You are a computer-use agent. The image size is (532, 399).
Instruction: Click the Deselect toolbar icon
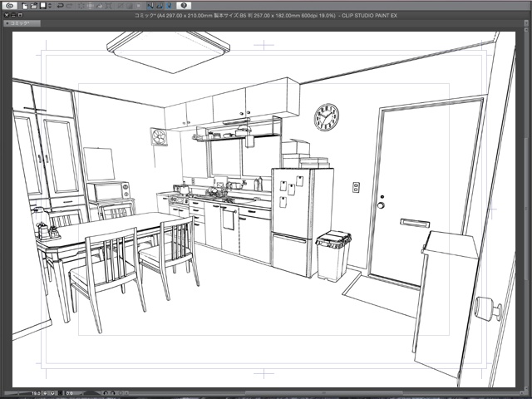[x=121, y=6]
